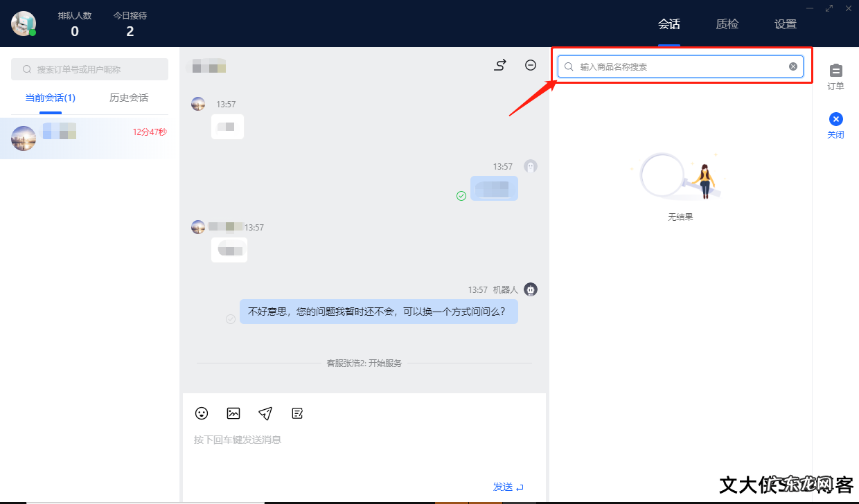Screen dimensions: 859x504
Task: Click the 搜索订单号或用户昵称 search box
Action: pyautogui.click(x=89, y=69)
